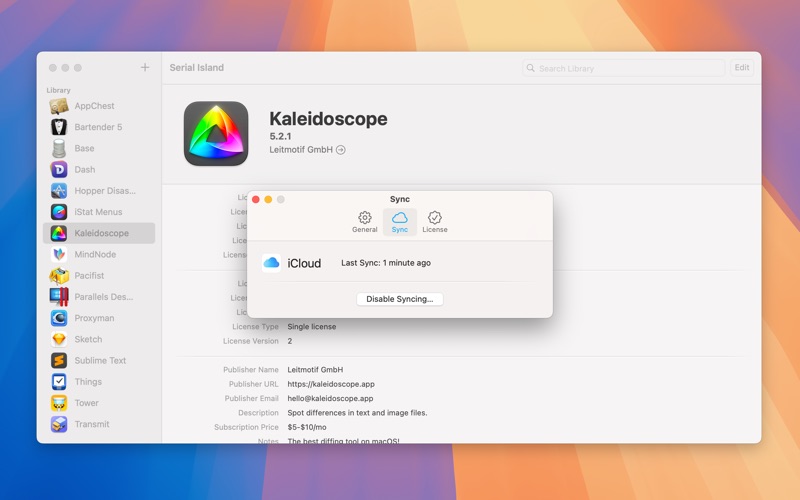Click the Kaleidoscope title heading
The image size is (800, 500).
tap(328, 118)
